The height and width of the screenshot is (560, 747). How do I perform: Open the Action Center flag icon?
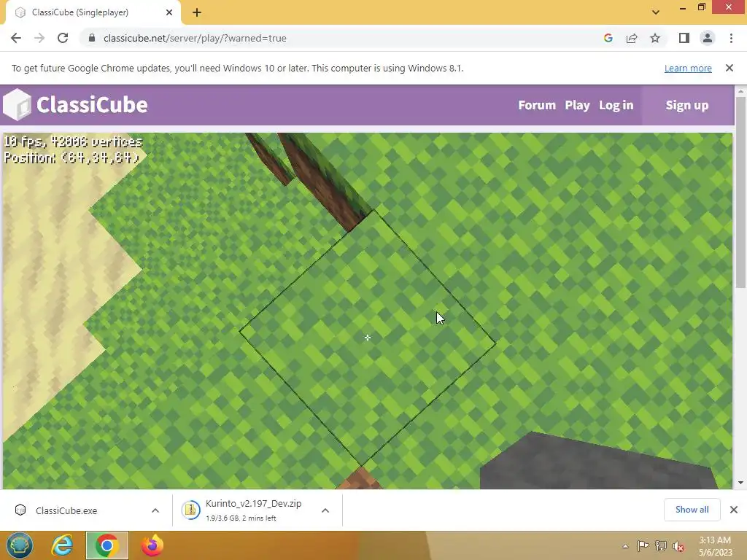click(x=643, y=545)
